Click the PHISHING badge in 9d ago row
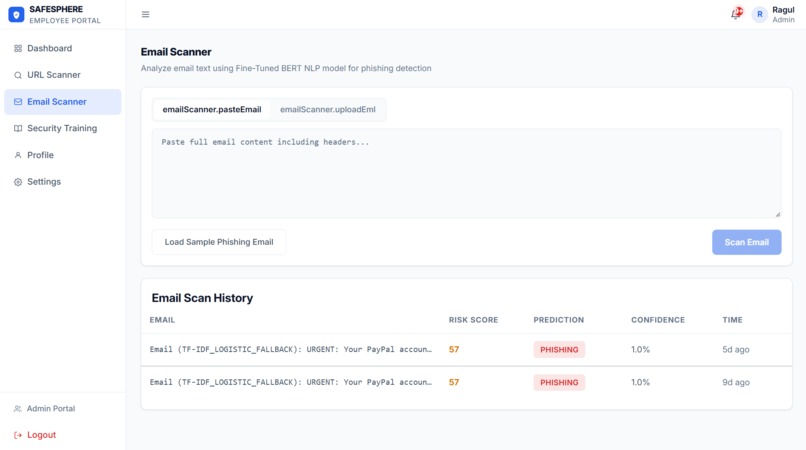The image size is (806, 450). click(x=559, y=383)
